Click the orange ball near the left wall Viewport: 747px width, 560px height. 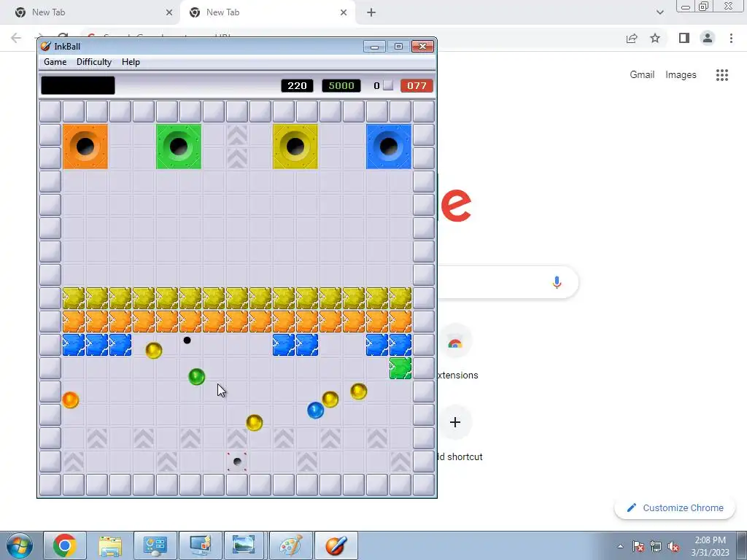tap(70, 400)
